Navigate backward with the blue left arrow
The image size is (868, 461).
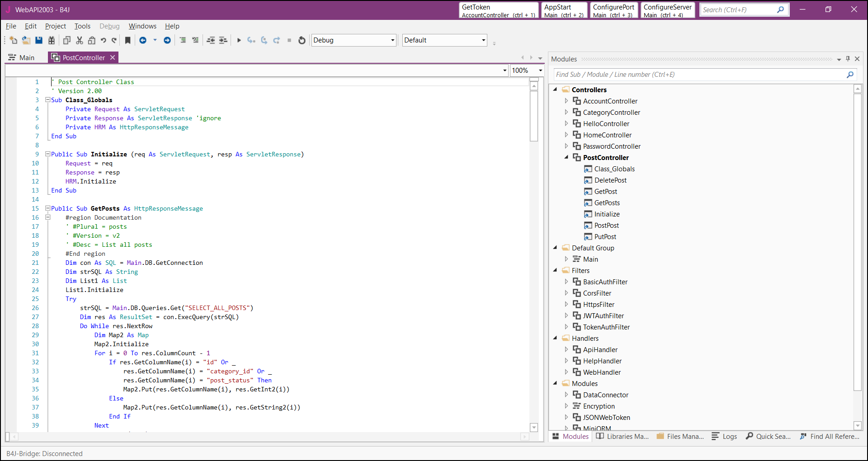pyautogui.click(x=143, y=40)
